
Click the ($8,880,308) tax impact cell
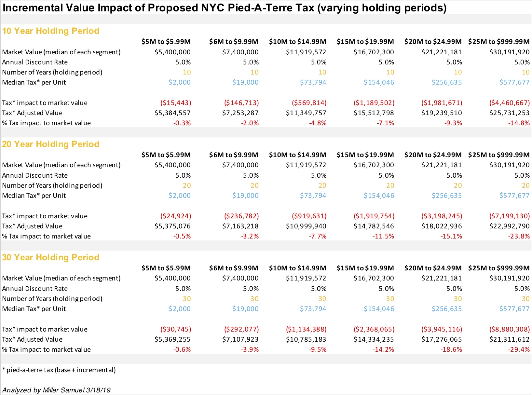pyautogui.click(x=510, y=329)
